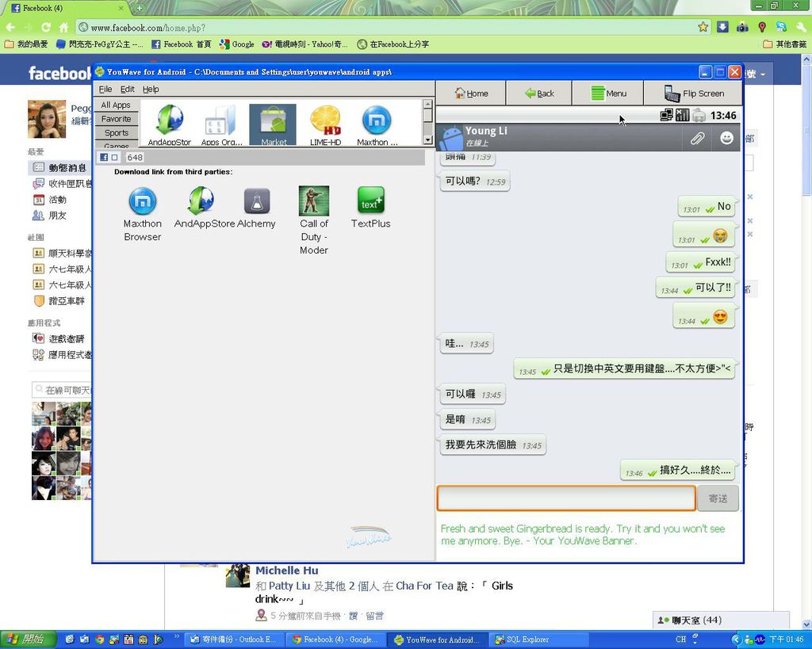Launch LIME-HD app icon
Viewport: 812px width, 649px height.
(325, 124)
